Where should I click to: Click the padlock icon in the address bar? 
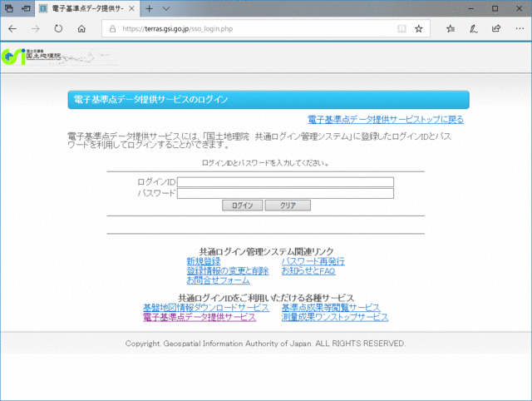pos(113,29)
